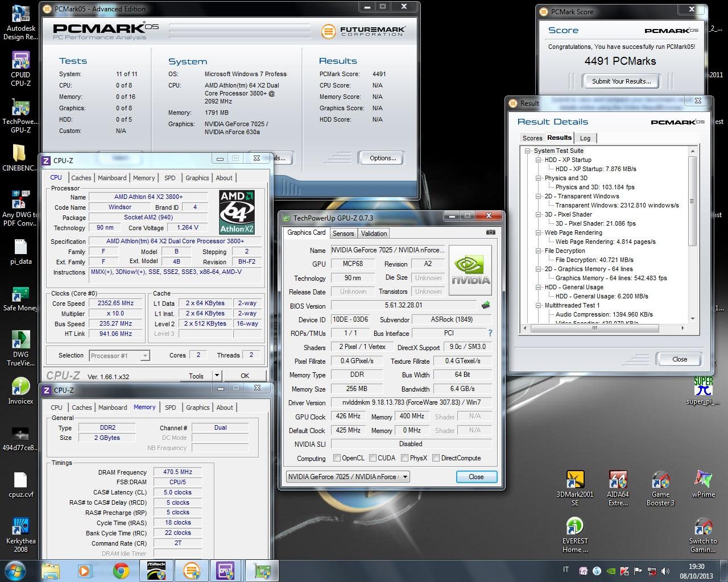Click the Result Details vertical scrollbar thumb
The image size is (728, 582).
692,201
